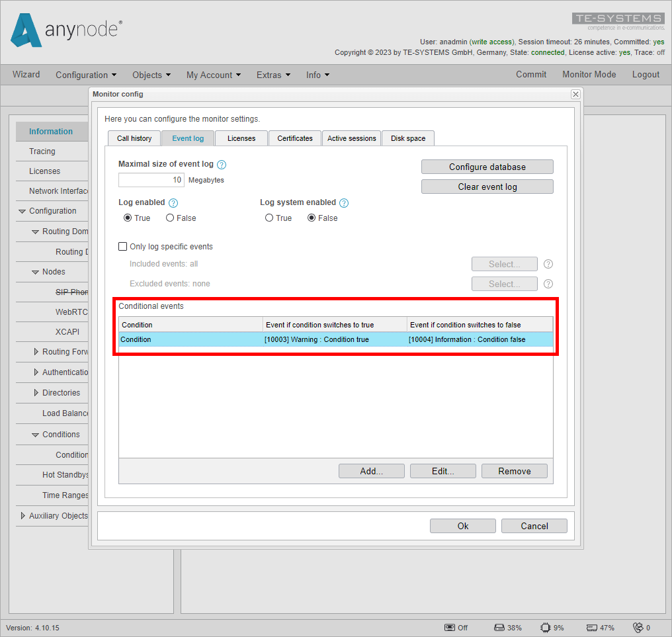Switch to the Active sessions tab
Image resolution: width=672 pixels, height=637 pixels.
[x=351, y=138]
